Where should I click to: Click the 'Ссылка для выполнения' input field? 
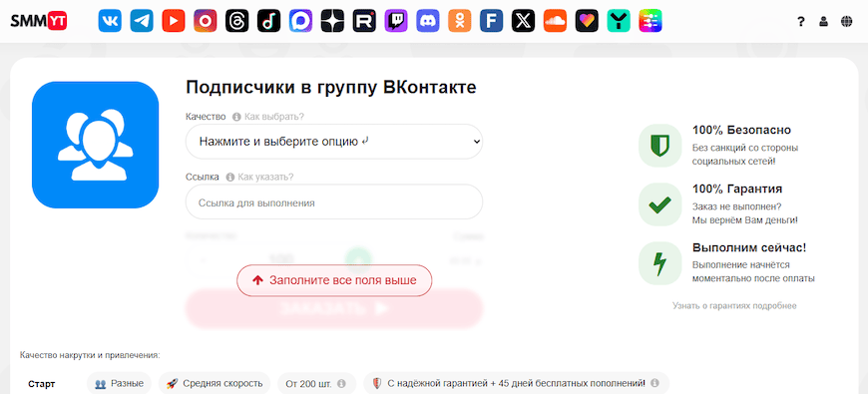334,202
